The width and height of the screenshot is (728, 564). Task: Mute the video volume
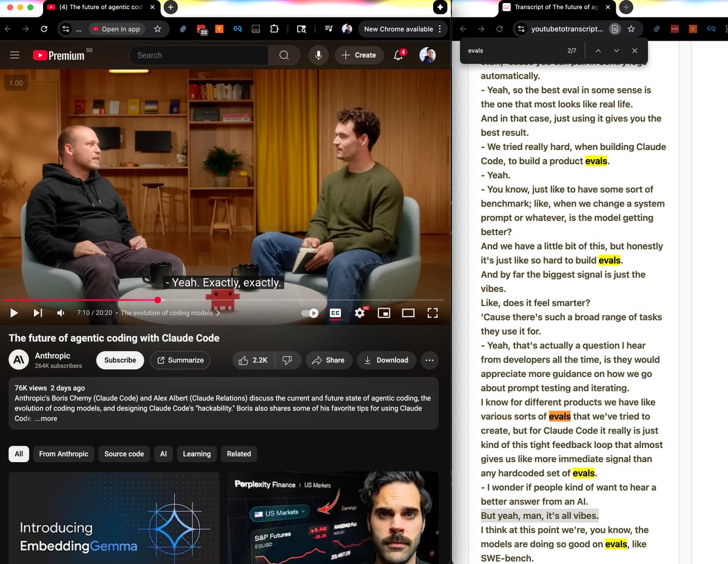(61, 313)
